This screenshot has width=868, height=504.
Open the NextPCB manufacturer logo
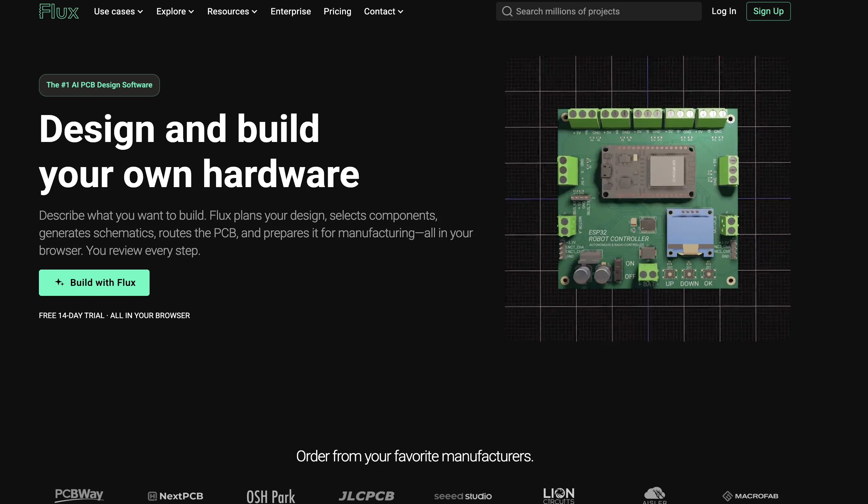[x=175, y=496]
